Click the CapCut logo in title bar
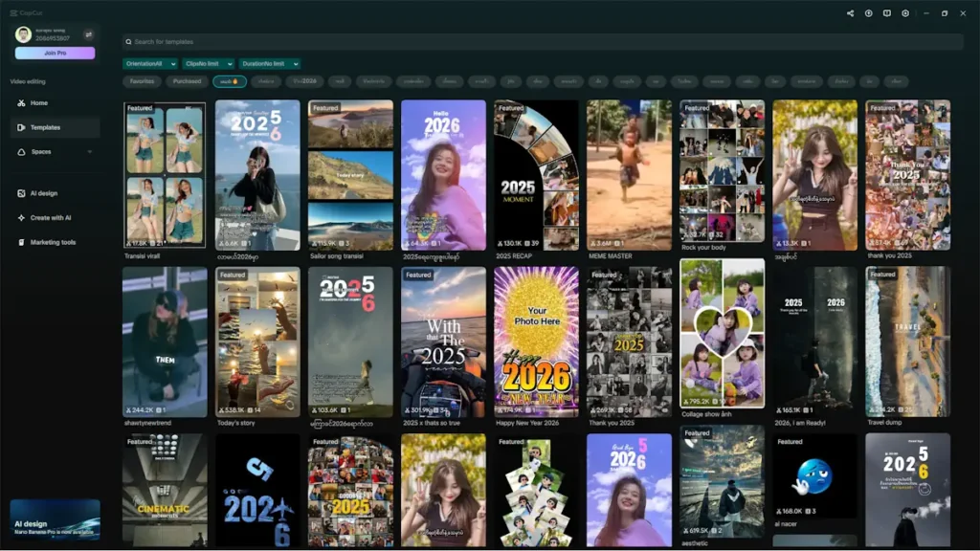Screen dimensions: 980x551 pyautogui.click(x=26, y=12)
